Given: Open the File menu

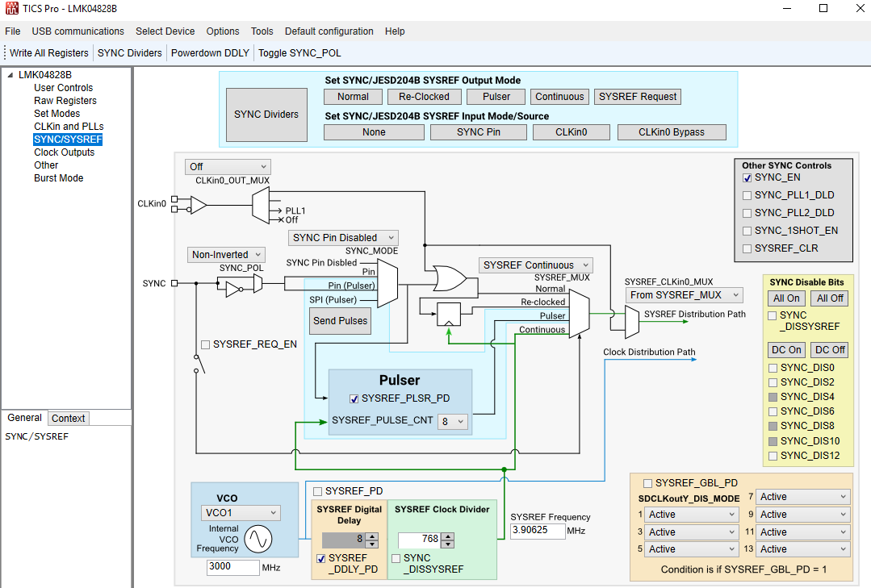Looking at the screenshot, I should [x=12, y=31].
